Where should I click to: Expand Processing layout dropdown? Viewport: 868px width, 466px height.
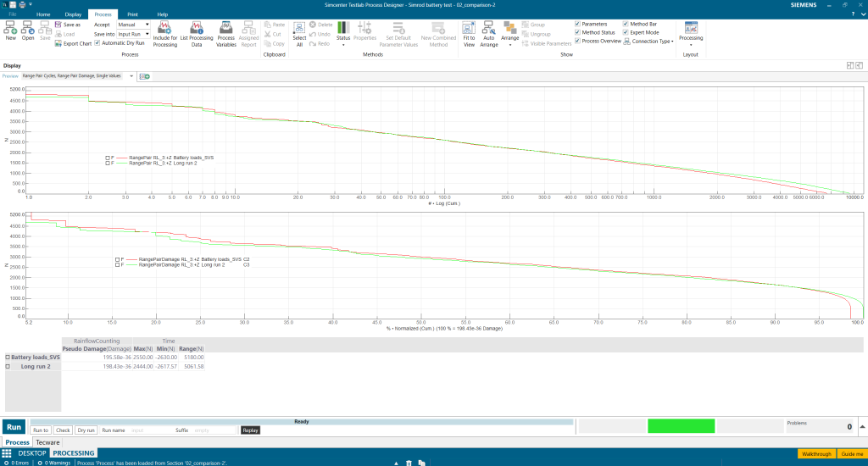(x=691, y=45)
